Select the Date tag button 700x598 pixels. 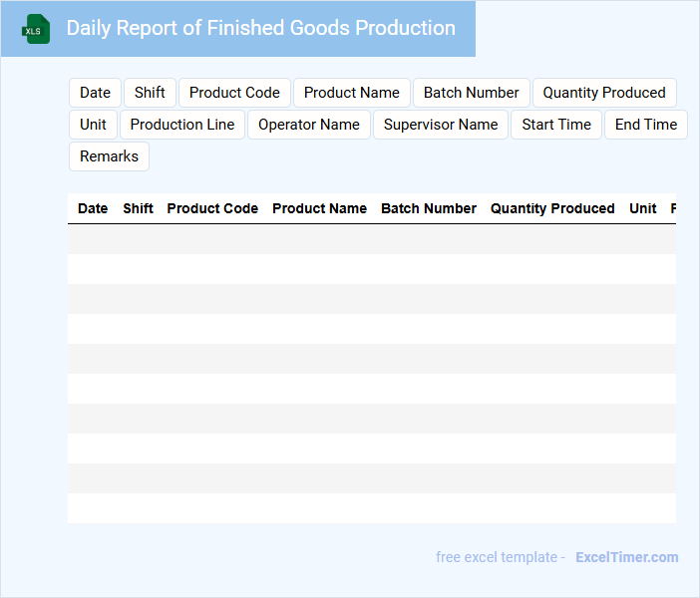95,93
